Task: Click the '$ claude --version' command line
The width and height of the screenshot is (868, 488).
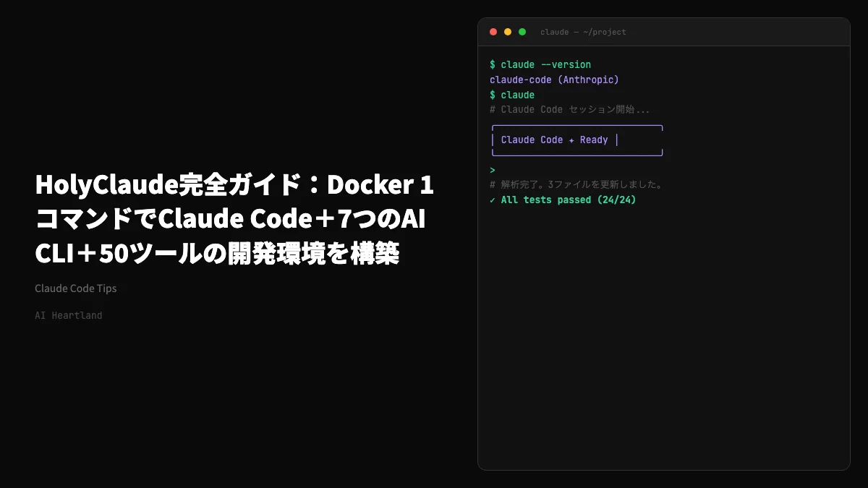Action: pyautogui.click(x=540, y=64)
